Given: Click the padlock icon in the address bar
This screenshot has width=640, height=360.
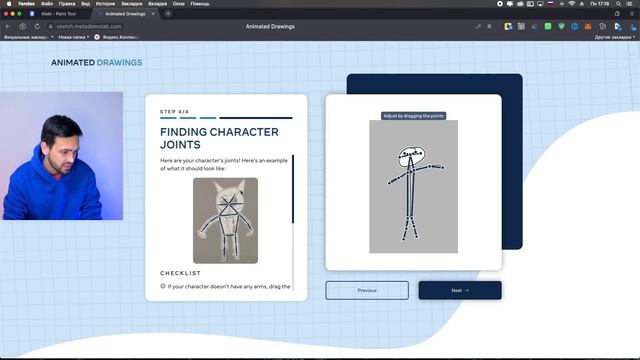Looking at the screenshot, I should tap(51, 27).
